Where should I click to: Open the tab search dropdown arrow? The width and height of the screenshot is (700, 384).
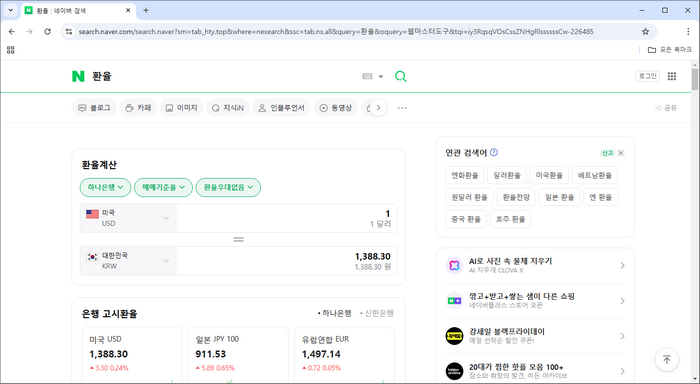click(11, 10)
